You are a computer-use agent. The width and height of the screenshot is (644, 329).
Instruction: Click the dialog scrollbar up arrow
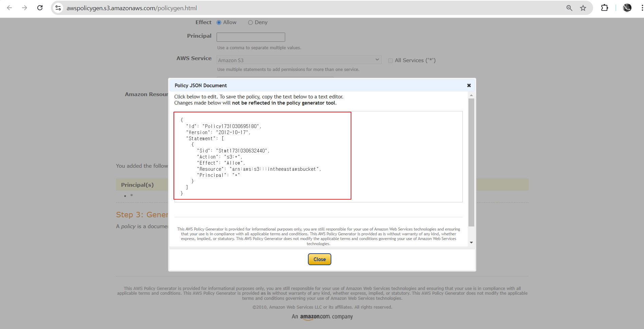click(x=471, y=95)
